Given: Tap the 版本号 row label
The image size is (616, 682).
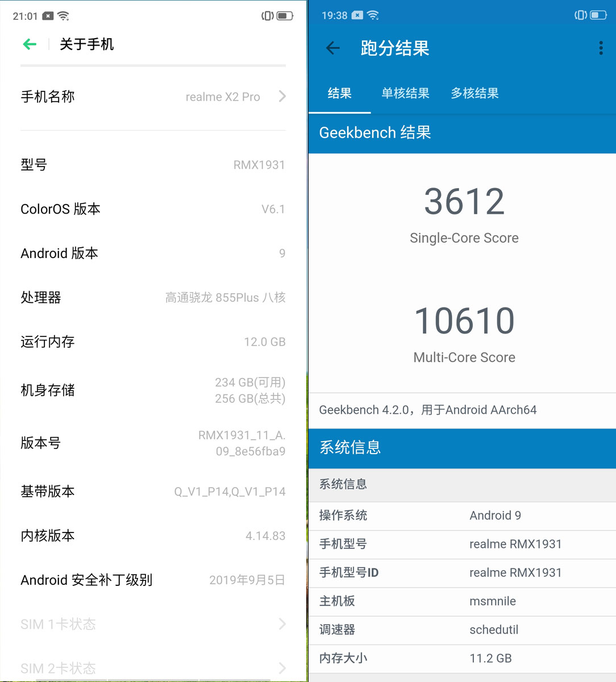Looking at the screenshot, I should pyautogui.click(x=40, y=443).
